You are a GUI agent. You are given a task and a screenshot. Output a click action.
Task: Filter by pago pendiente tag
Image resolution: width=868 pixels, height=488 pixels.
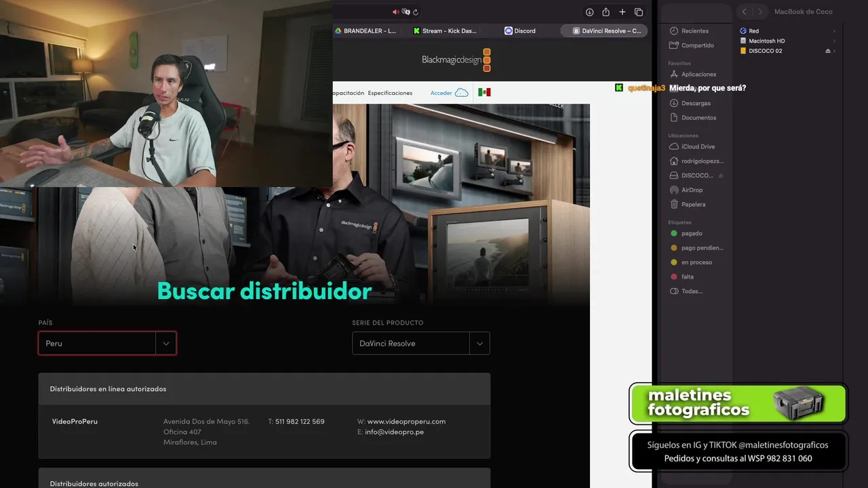pyautogui.click(x=697, y=248)
